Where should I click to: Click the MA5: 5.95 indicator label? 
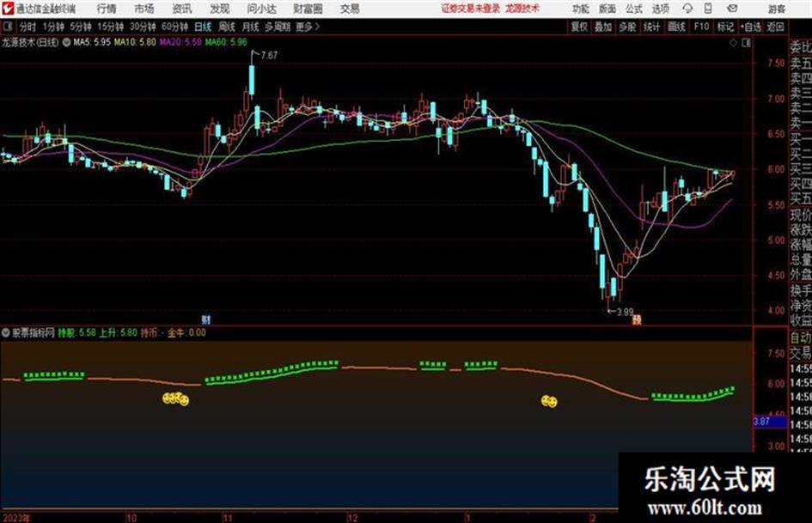click(x=92, y=42)
